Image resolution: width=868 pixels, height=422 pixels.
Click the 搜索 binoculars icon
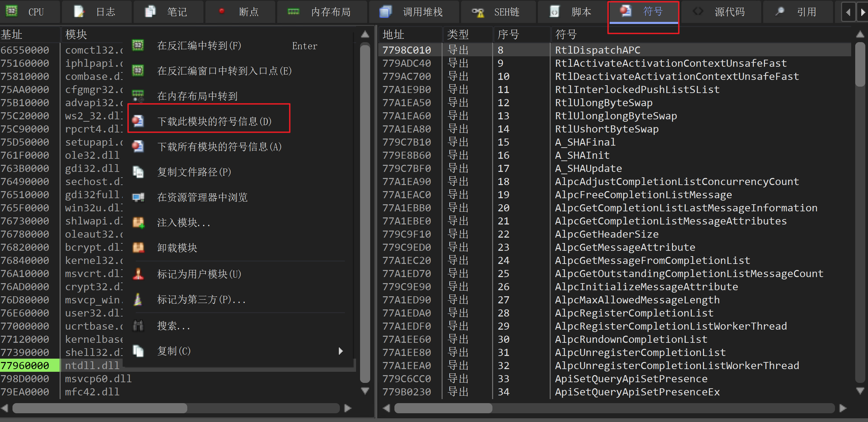pos(138,326)
